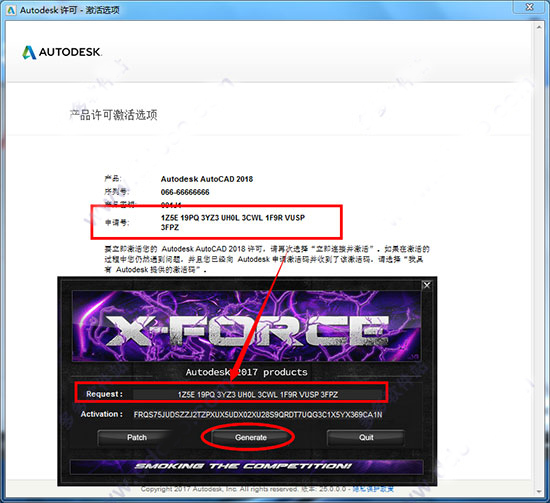Image resolution: width=550 pixels, height=503 pixels.
Task: Open the privacy policy link in footer
Action: [373, 489]
